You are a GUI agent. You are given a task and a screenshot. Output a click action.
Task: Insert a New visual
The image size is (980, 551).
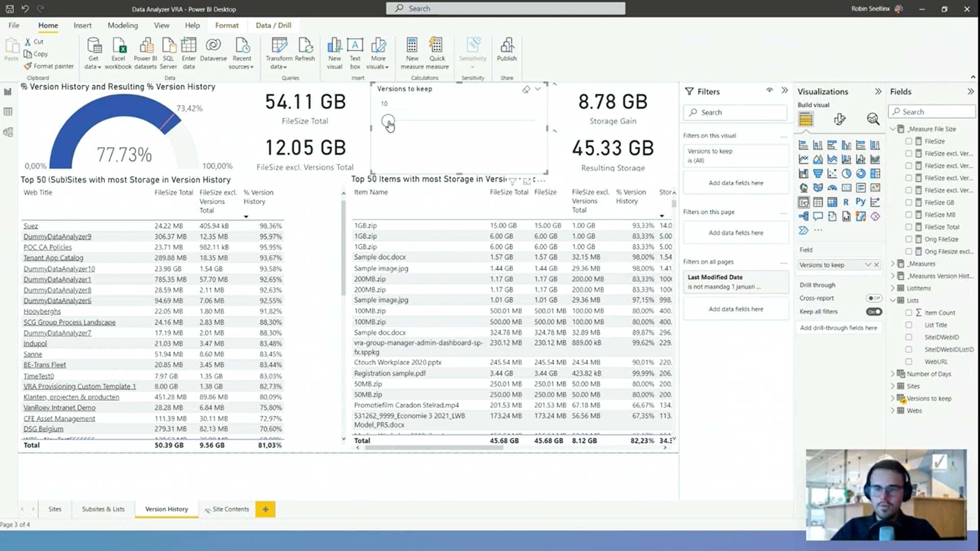pyautogui.click(x=334, y=53)
